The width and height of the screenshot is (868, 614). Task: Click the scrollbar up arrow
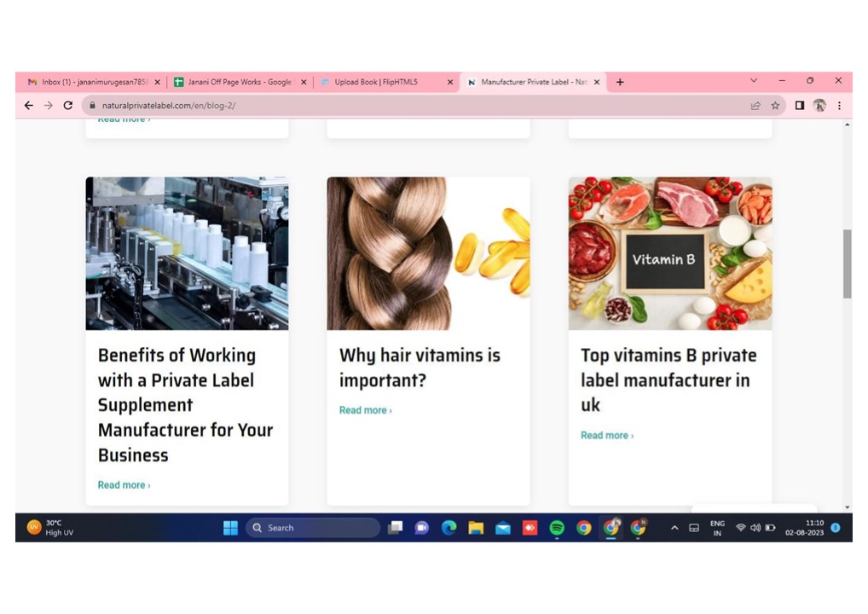click(847, 125)
